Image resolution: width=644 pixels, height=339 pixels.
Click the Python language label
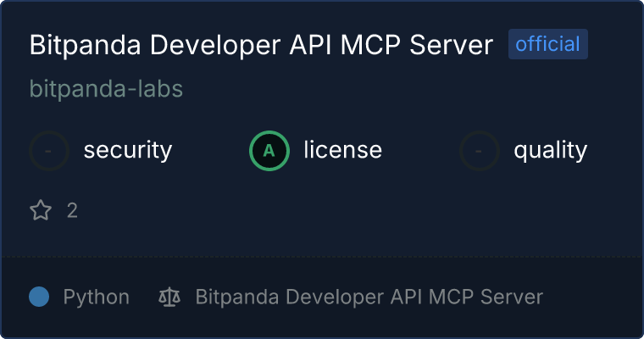96,297
